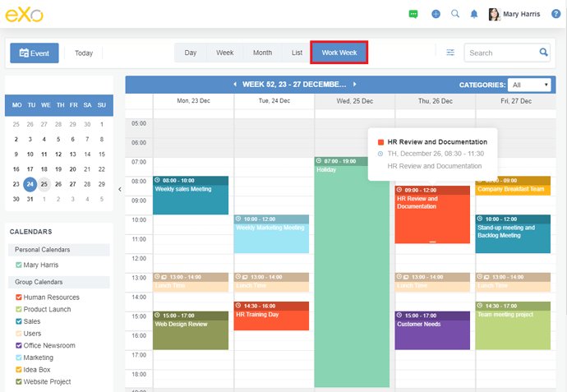The width and height of the screenshot is (567, 392).
Task: Click the eXo logo
Action: [24, 14]
